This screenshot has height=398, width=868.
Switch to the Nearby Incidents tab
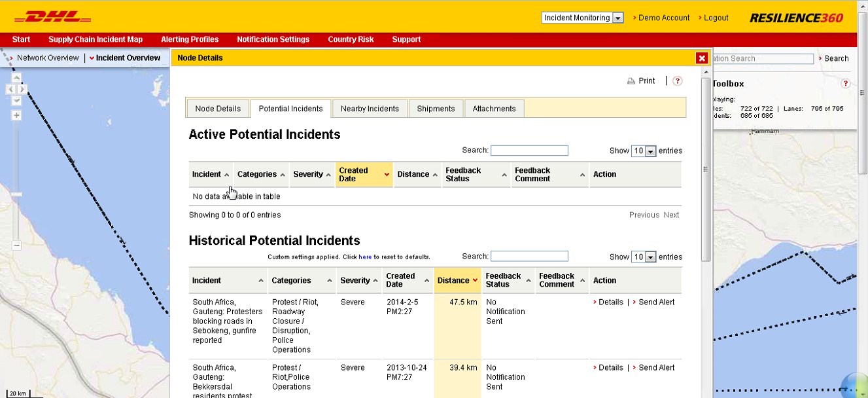pos(369,108)
